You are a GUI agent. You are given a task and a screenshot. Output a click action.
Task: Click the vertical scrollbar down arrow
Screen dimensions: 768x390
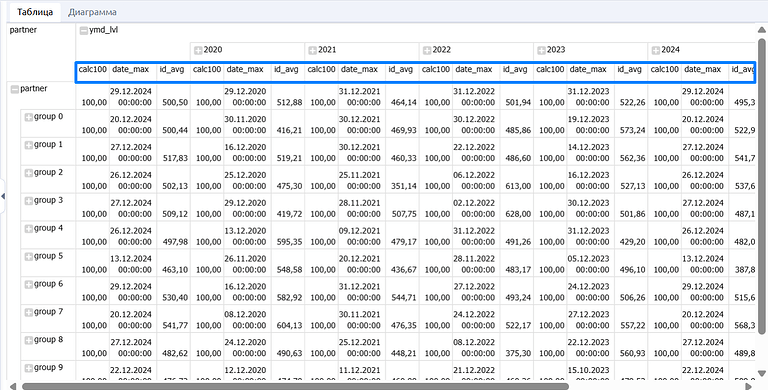point(762,374)
